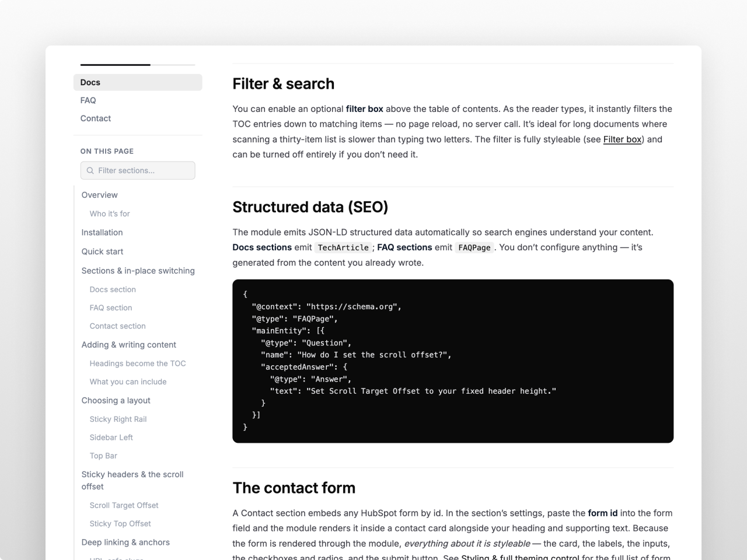Click the "mainEntity" line in code block
This screenshot has height=560, width=747.
(288, 331)
